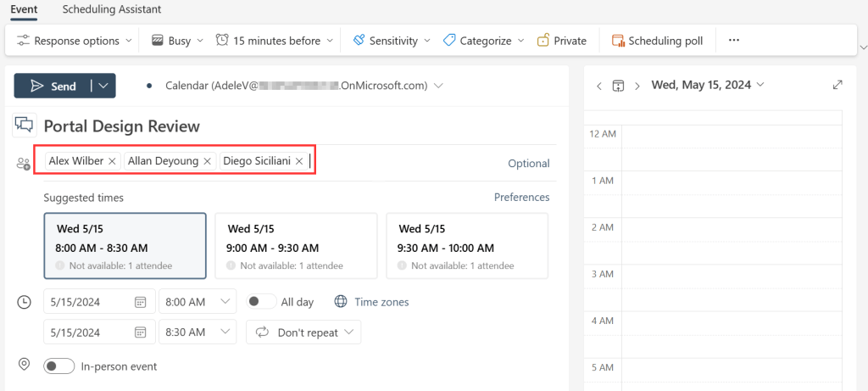
Task: Enable the In-person event toggle
Action: (x=58, y=366)
